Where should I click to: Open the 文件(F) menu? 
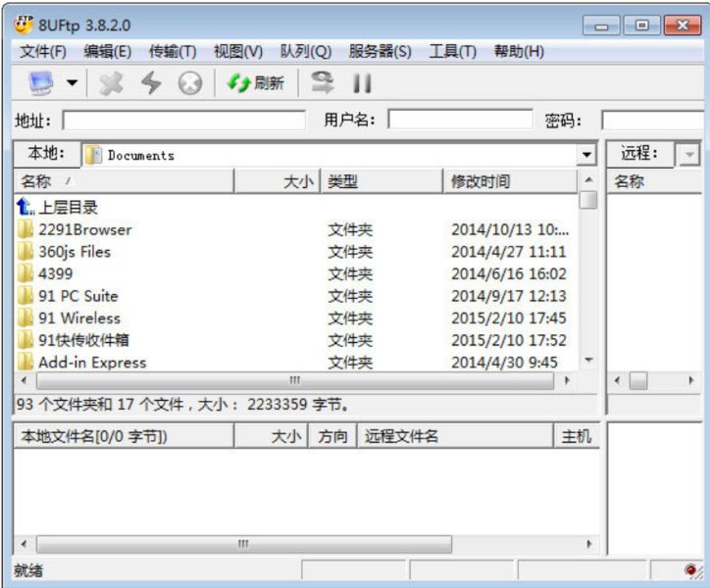tap(43, 51)
